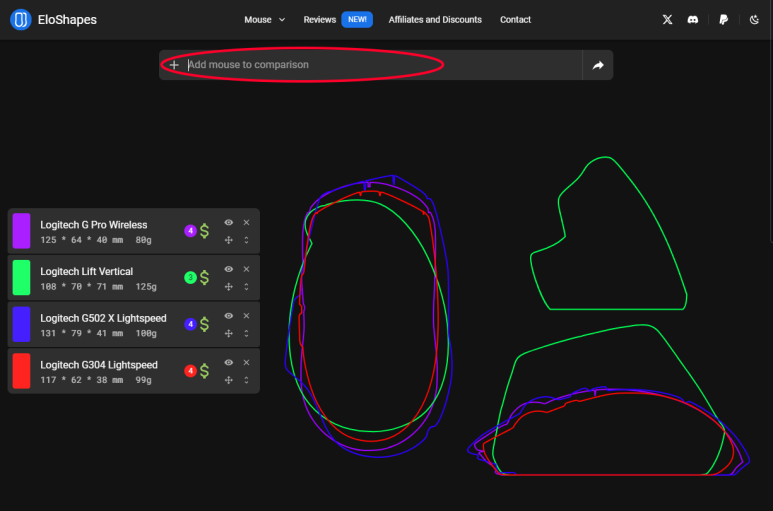Hide the Logitech G502 X Lightspeed outline

tap(229, 316)
